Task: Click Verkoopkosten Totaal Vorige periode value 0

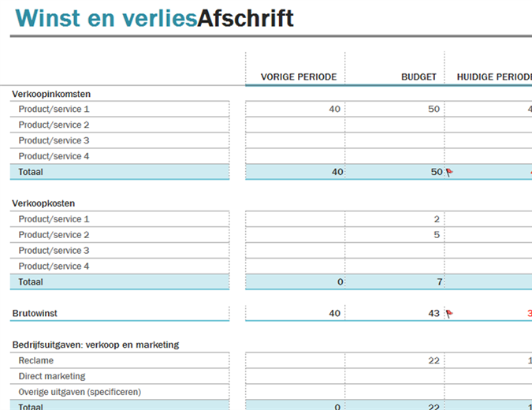Action: click(x=340, y=282)
